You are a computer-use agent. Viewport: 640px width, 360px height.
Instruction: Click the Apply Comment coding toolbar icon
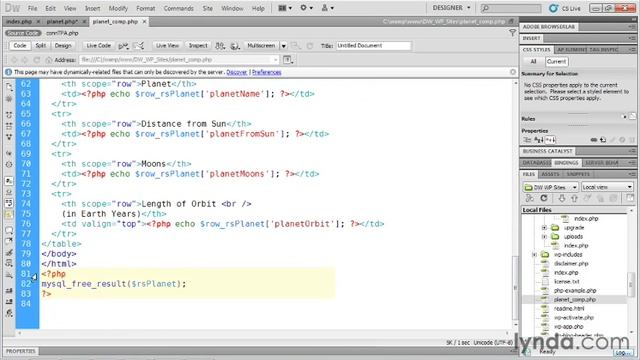pos(9,231)
